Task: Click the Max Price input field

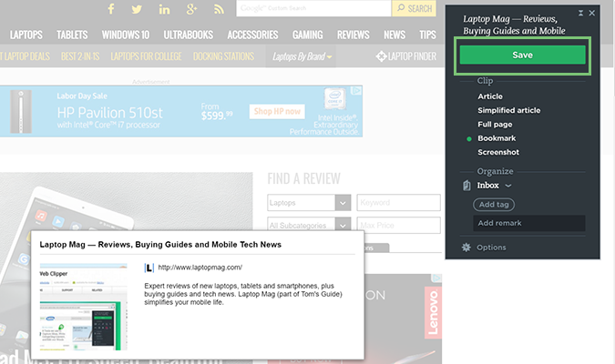Action: point(398,226)
